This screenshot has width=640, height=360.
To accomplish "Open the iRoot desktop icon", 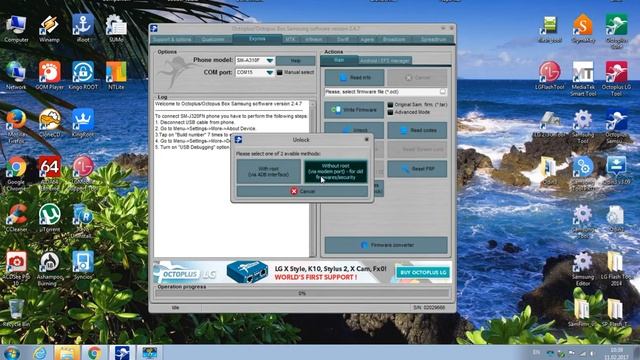I will (x=83, y=29).
